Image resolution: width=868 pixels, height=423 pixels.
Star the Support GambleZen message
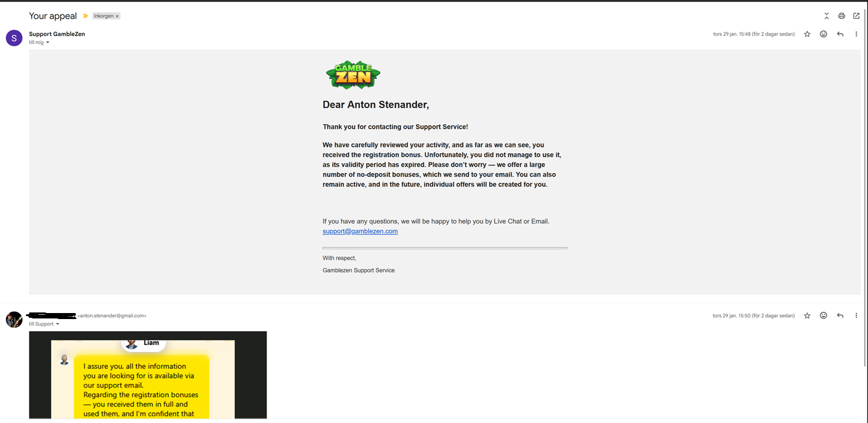click(x=807, y=34)
